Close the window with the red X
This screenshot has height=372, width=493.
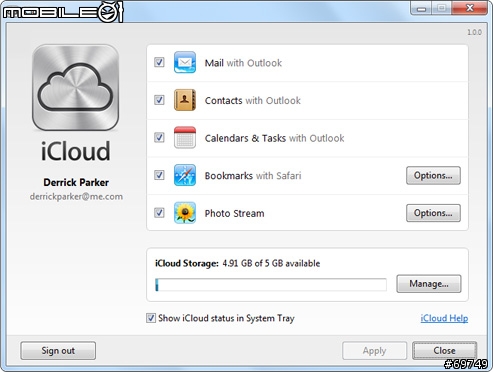point(470,8)
